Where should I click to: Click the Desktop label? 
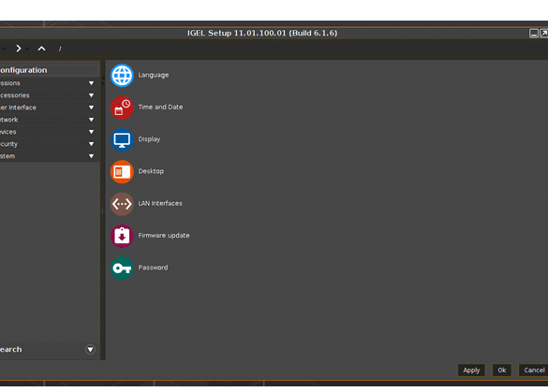pos(151,171)
